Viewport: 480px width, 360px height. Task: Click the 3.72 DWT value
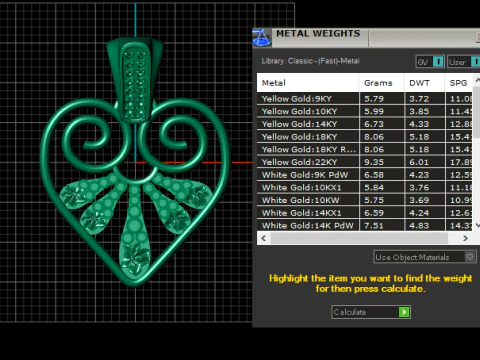pyautogui.click(x=419, y=99)
